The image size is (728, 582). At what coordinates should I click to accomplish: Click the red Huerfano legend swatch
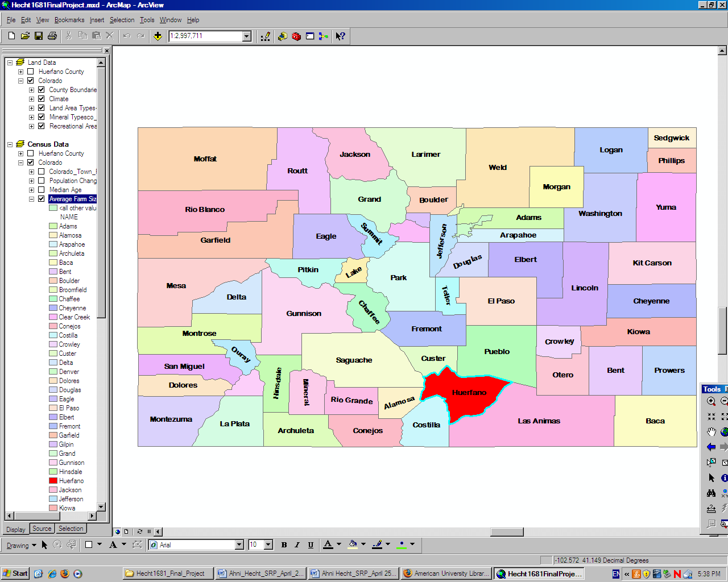tap(53, 481)
